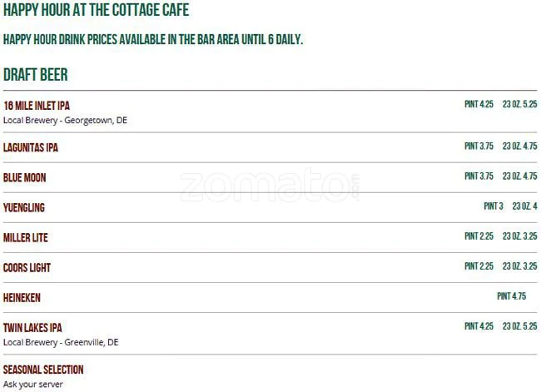Select Lagunitas IPA from the beer list

click(x=31, y=148)
